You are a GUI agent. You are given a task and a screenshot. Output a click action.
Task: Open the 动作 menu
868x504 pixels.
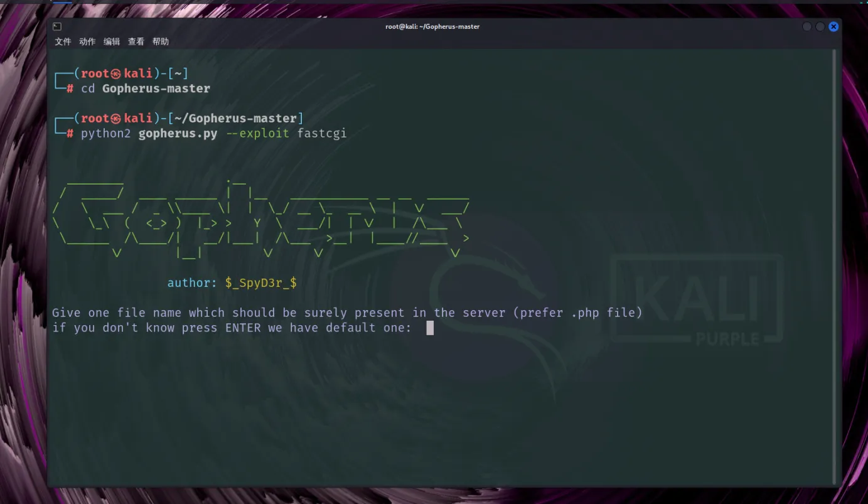87,41
